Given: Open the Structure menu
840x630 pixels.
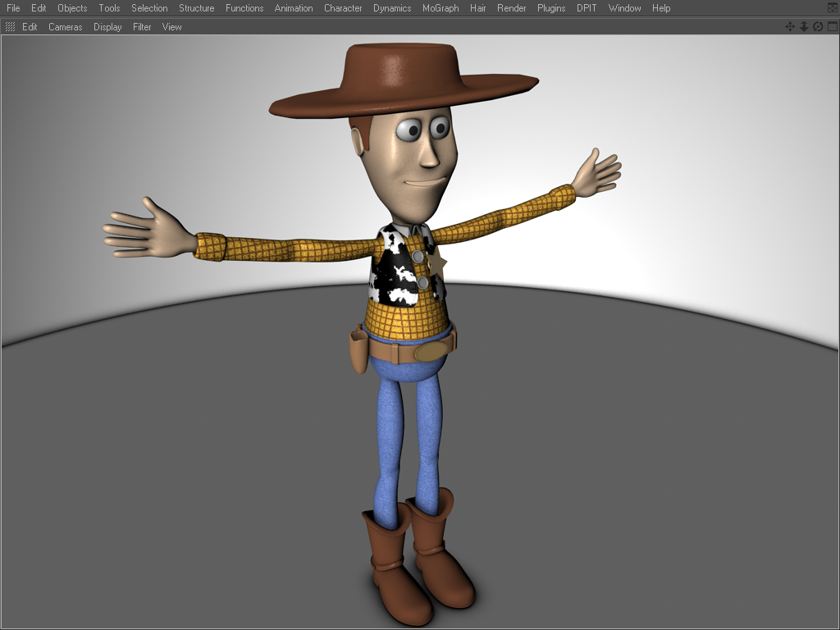Looking at the screenshot, I should click(197, 8).
